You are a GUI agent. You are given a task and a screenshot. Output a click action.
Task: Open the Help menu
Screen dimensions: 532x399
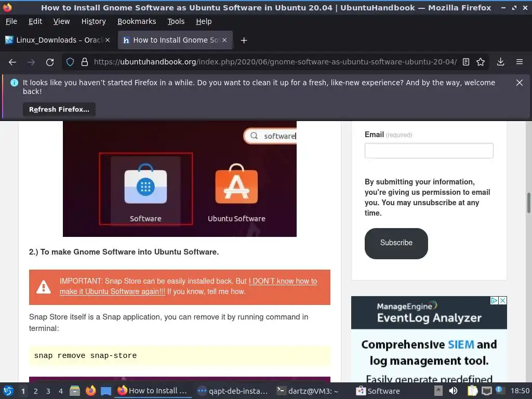tap(204, 21)
